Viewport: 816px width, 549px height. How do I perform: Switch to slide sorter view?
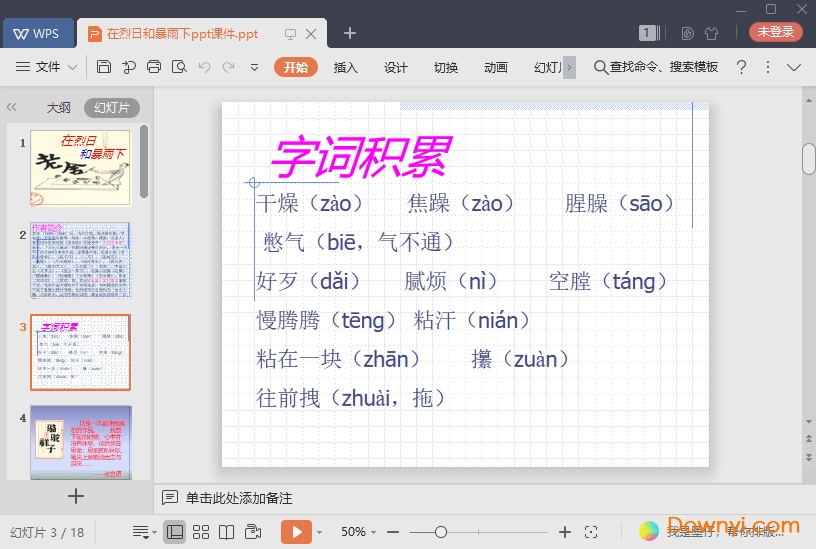click(x=201, y=532)
